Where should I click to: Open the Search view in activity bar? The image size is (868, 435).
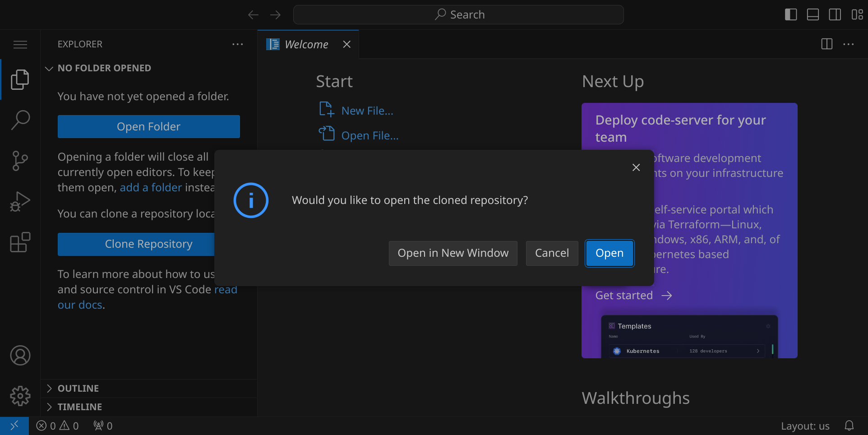[20, 120]
